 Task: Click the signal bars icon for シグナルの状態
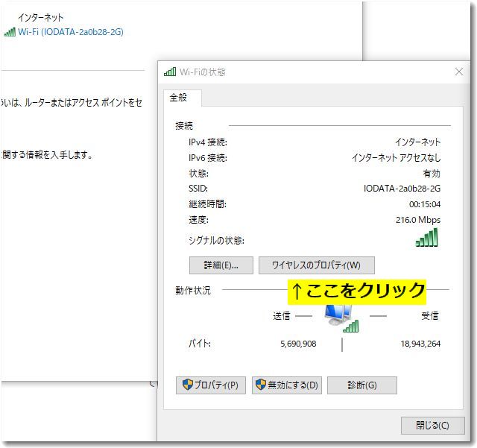(426, 239)
